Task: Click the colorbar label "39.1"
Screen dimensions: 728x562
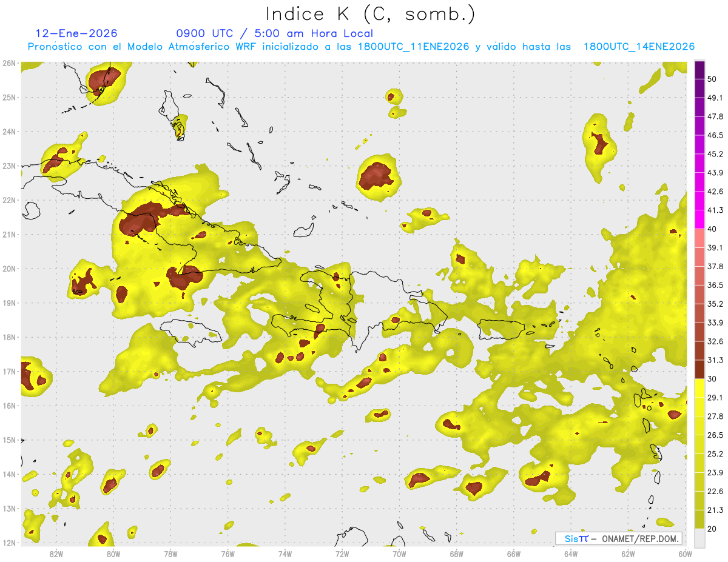Action: (715, 248)
